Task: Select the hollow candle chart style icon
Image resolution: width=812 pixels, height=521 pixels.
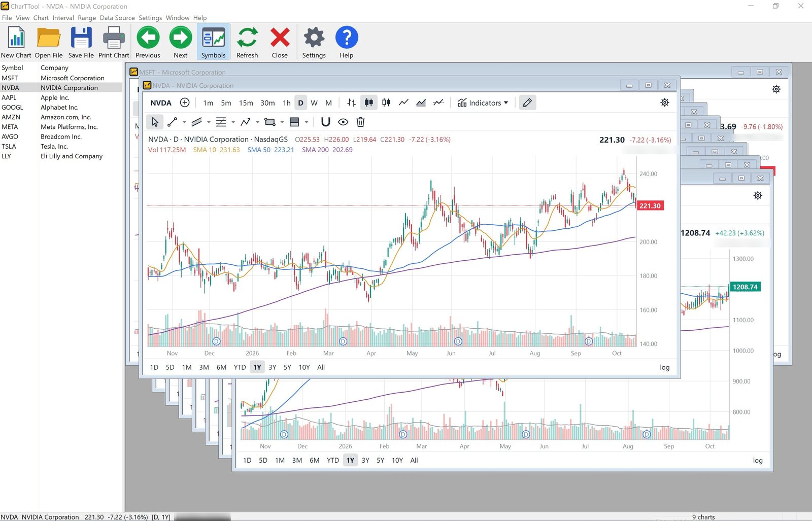Action: coord(386,102)
